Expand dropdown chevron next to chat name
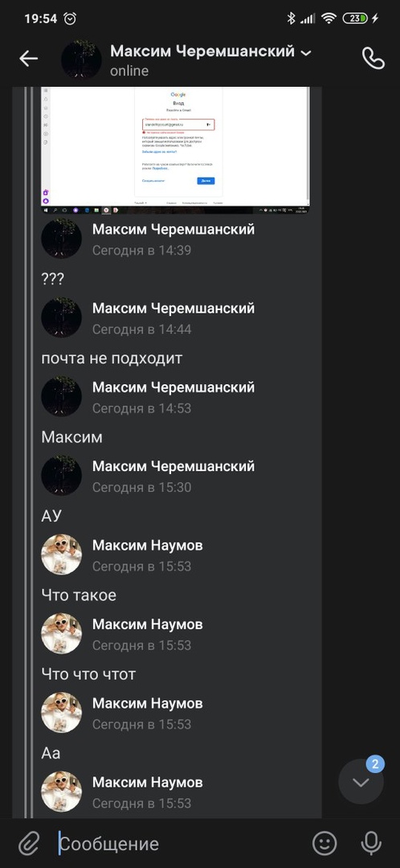The width and height of the screenshot is (400, 868). point(305,53)
